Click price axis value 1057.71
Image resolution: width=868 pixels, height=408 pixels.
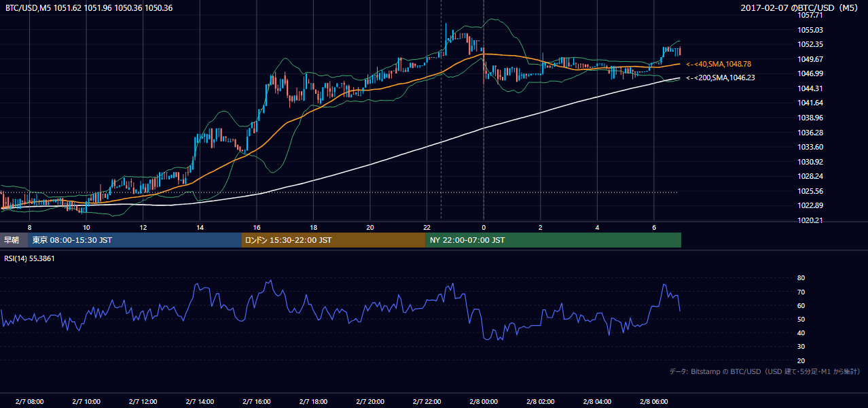[811, 15]
